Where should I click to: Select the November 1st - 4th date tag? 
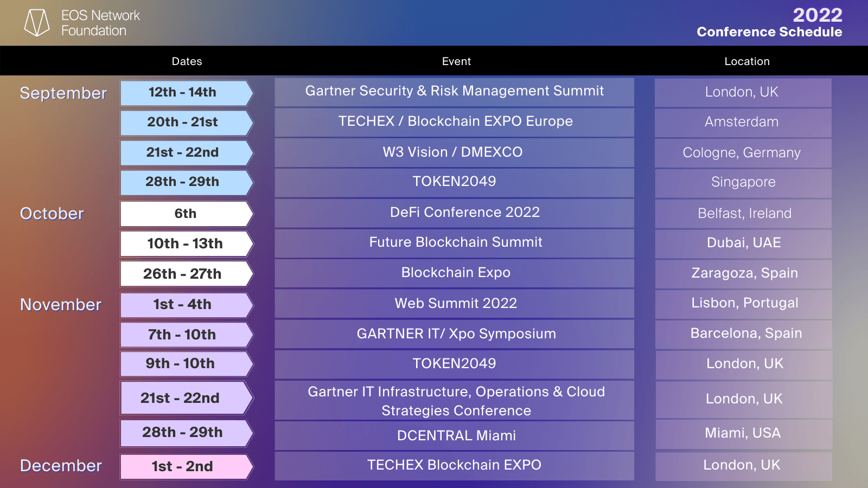tap(186, 305)
